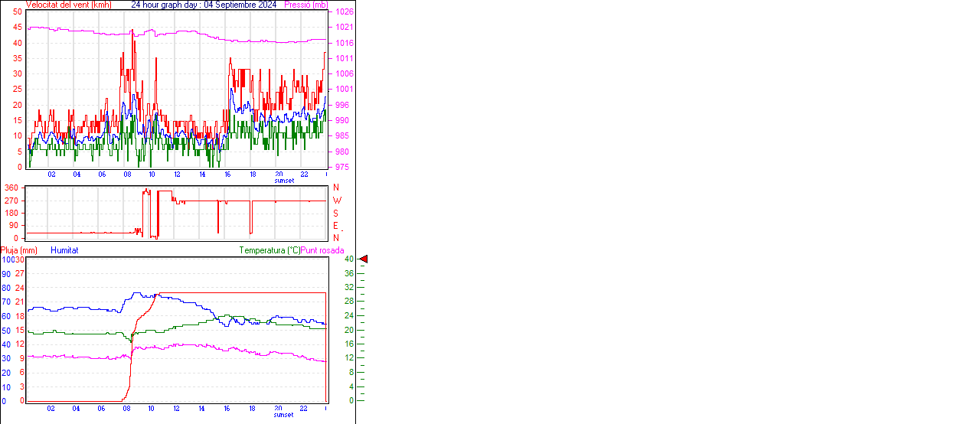
Task: Click the 1001 pressure axis value
Action: (x=344, y=90)
